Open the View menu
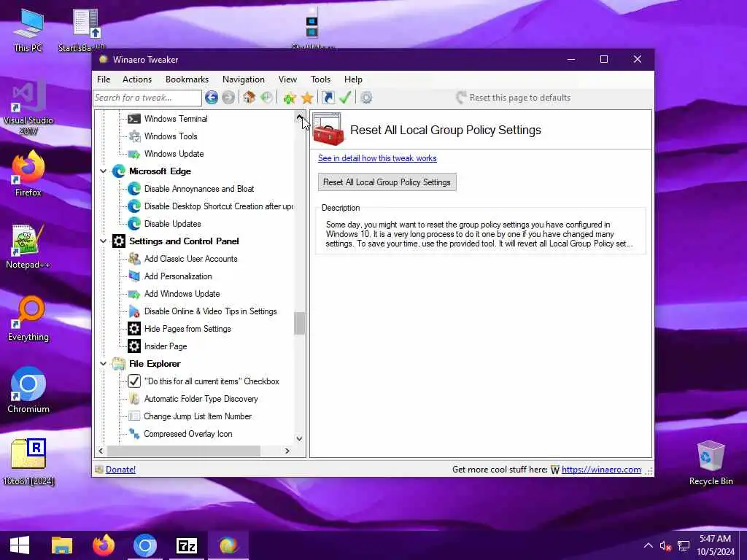This screenshot has width=747, height=560. coord(287,79)
